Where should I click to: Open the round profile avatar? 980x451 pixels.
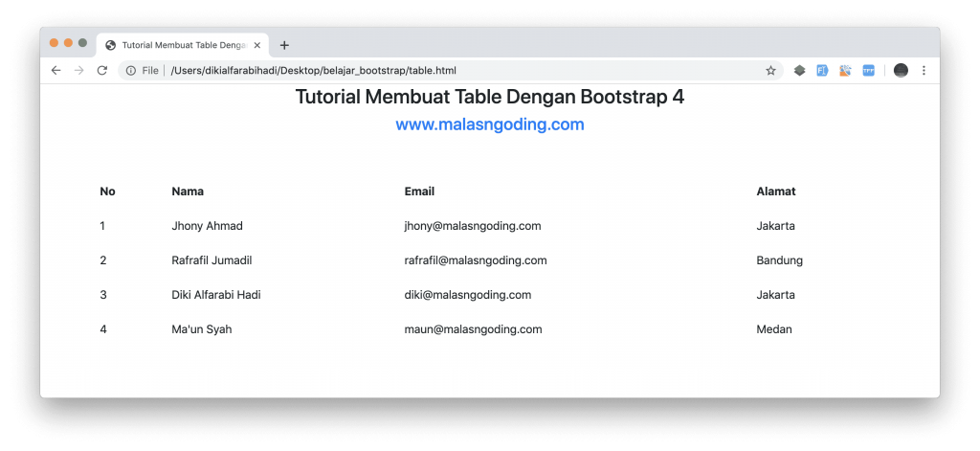[901, 71]
